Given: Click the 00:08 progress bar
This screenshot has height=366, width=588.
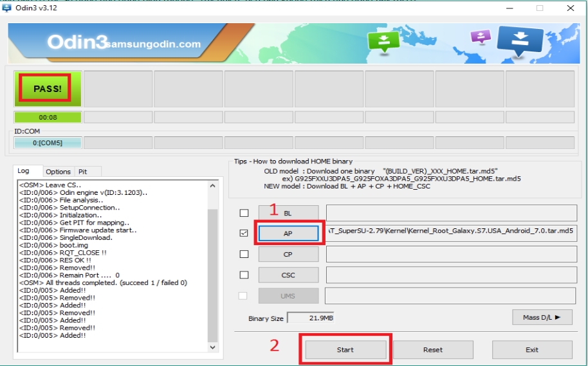Looking at the screenshot, I should (48, 117).
